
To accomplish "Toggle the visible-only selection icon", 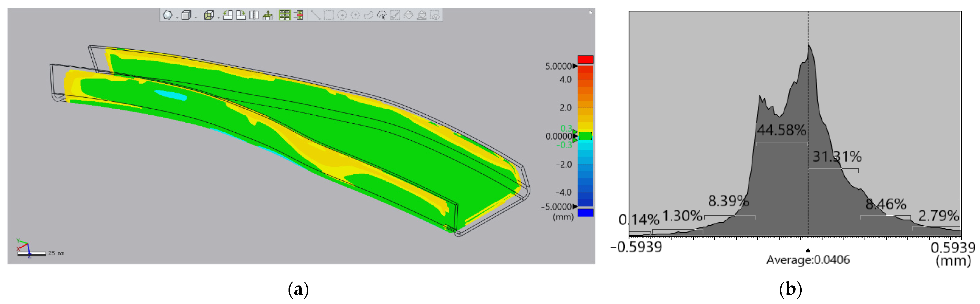I will (x=435, y=15).
